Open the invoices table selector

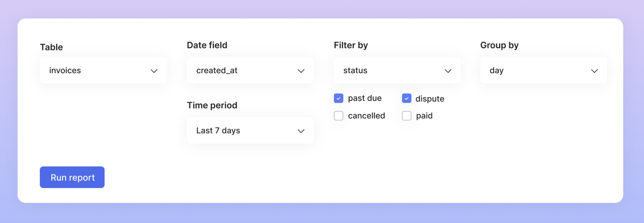(x=103, y=71)
